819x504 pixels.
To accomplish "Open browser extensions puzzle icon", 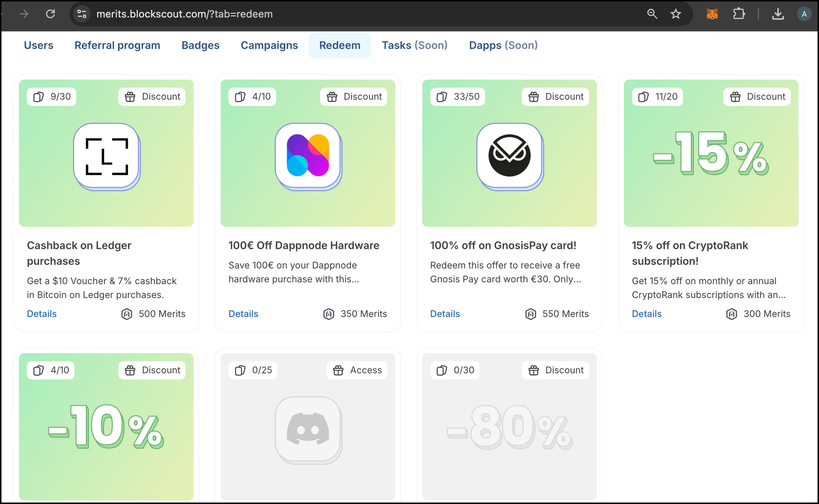I will pyautogui.click(x=739, y=14).
